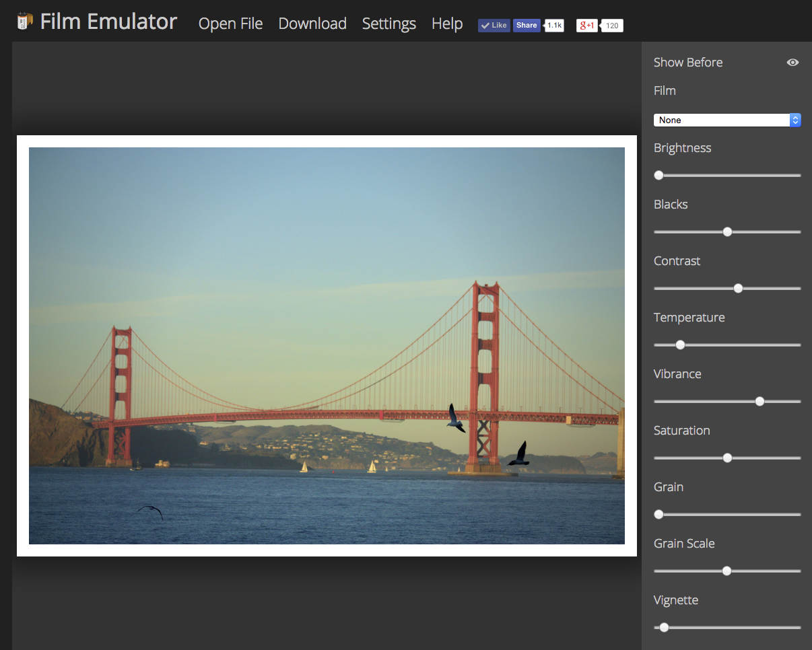Screen dimensions: 812x650
Task: Click the Film Emulator film canister logo
Action: pyautogui.click(x=24, y=20)
